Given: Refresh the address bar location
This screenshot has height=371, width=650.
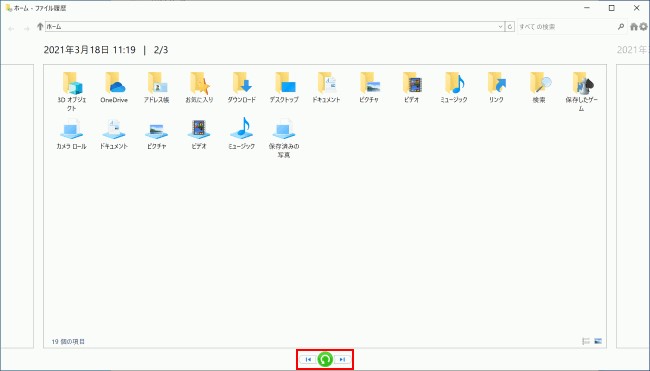Looking at the screenshot, I should (x=510, y=27).
